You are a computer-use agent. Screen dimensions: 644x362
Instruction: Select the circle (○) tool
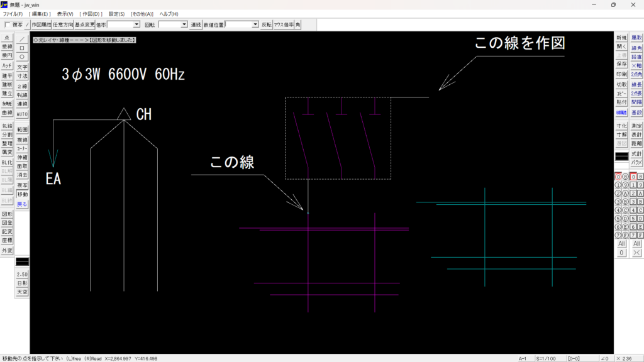pos(22,56)
